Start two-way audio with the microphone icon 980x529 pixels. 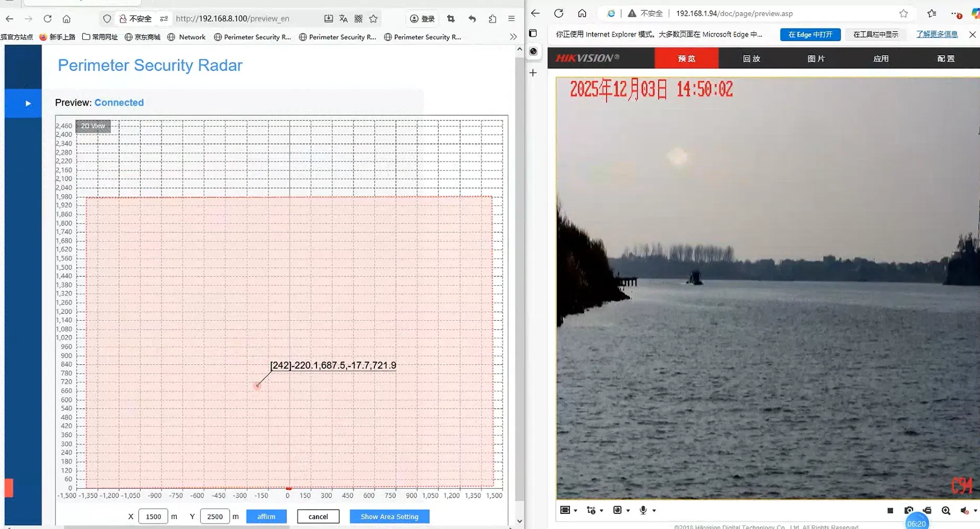(x=643, y=510)
